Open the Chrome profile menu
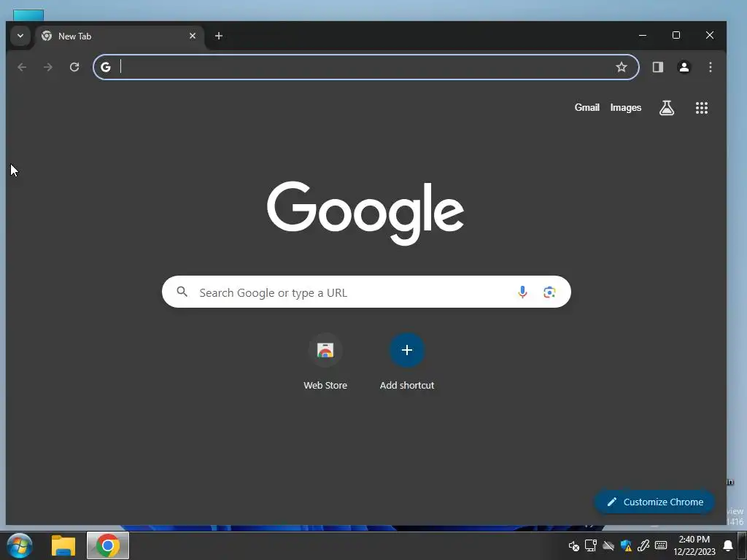The image size is (747, 560). click(684, 67)
